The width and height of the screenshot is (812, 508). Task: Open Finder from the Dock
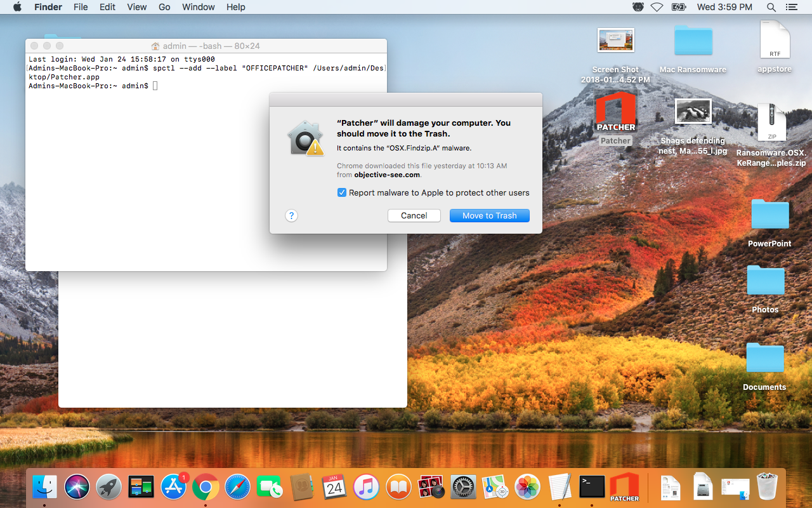[44, 487]
